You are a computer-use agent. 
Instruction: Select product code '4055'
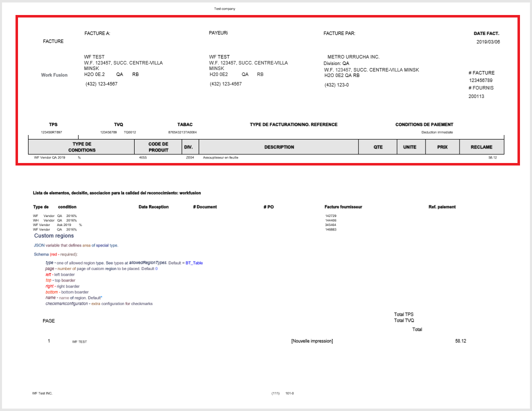pyautogui.click(x=143, y=157)
